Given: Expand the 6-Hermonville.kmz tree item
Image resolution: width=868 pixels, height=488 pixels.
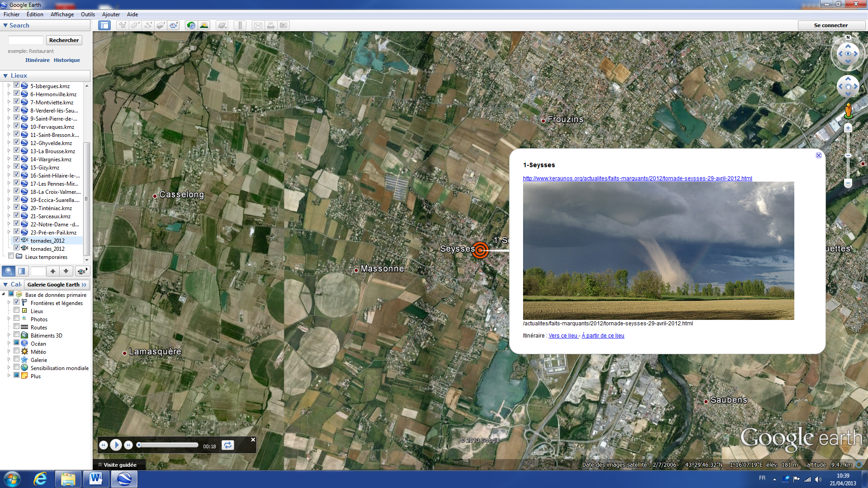Looking at the screenshot, I should tap(9, 94).
